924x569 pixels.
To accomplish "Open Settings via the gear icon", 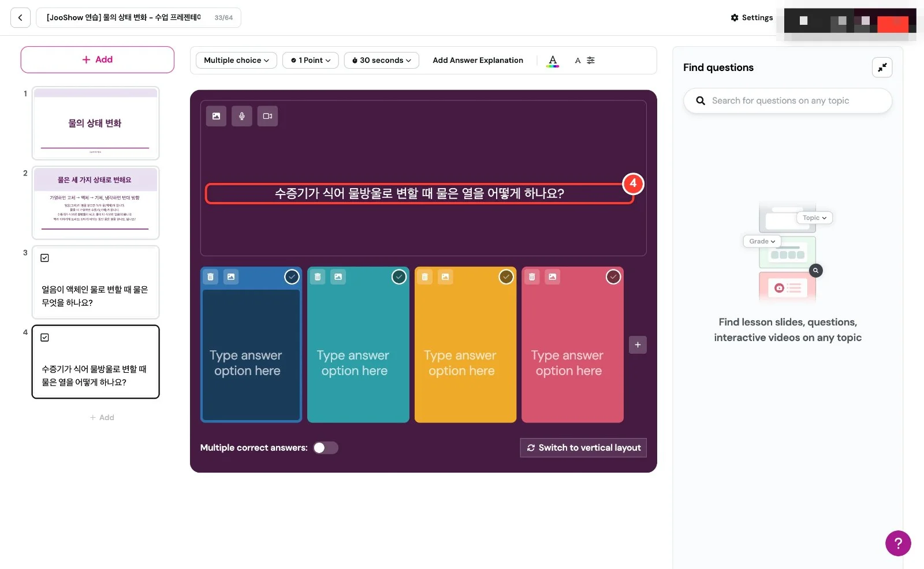I will click(x=751, y=18).
